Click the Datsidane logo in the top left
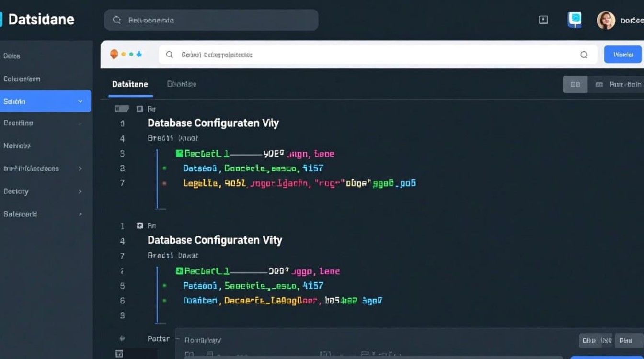644x359 pixels. coord(37,19)
